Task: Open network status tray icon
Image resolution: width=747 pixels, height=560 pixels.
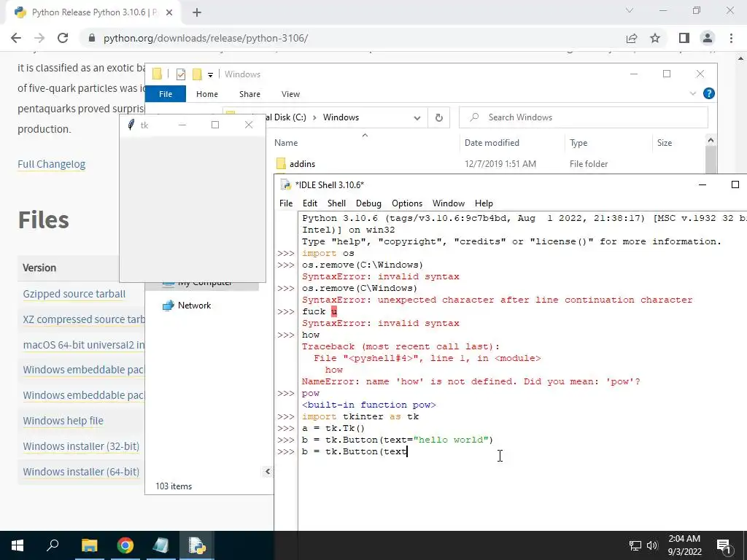Action: (x=635, y=545)
